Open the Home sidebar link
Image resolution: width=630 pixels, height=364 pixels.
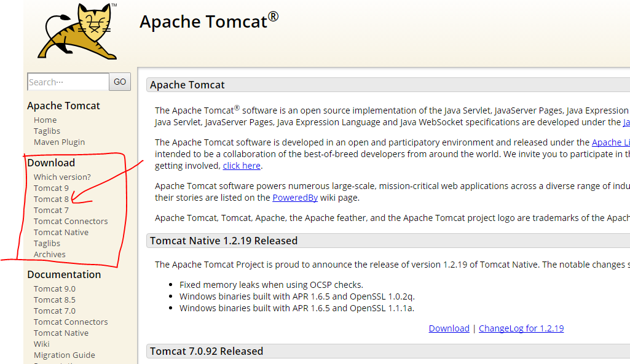click(44, 120)
